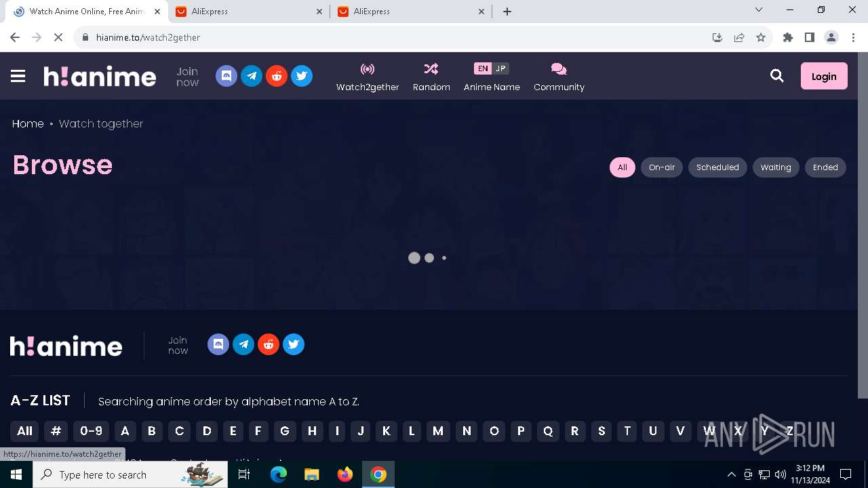Image resolution: width=868 pixels, height=488 pixels.
Task: Browse anime starting with D
Action: 207,431
